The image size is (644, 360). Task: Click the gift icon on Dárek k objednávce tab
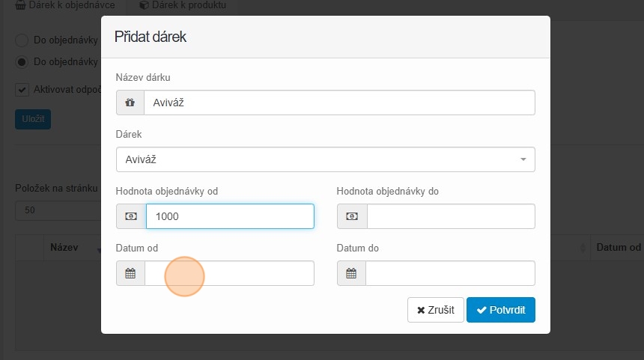point(19,4)
